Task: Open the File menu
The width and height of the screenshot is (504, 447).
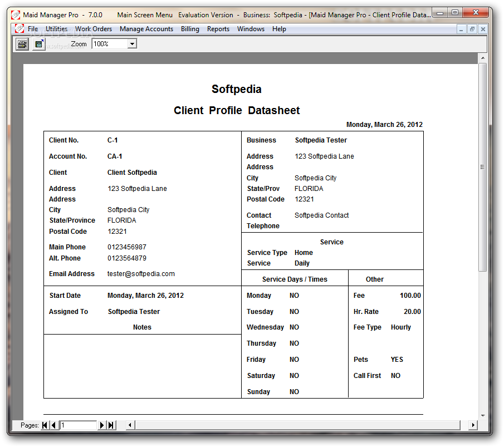Action: tap(33, 29)
